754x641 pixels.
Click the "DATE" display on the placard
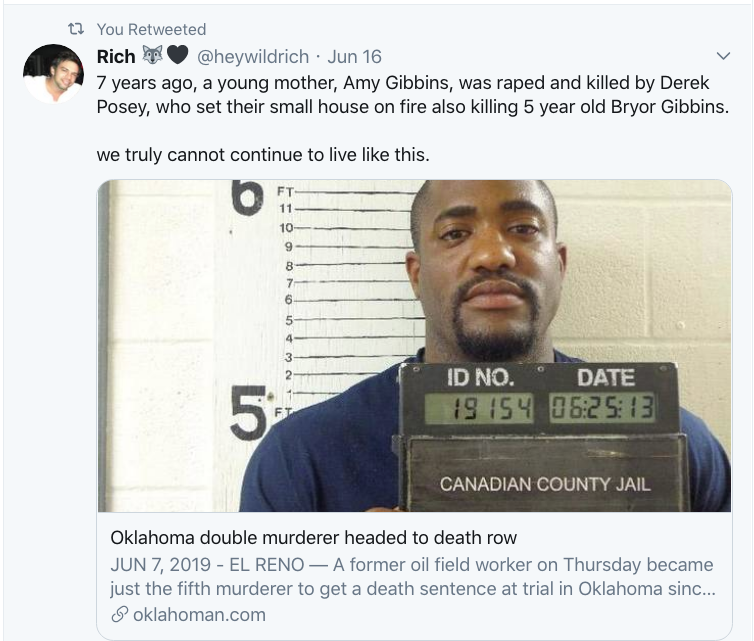603,407
